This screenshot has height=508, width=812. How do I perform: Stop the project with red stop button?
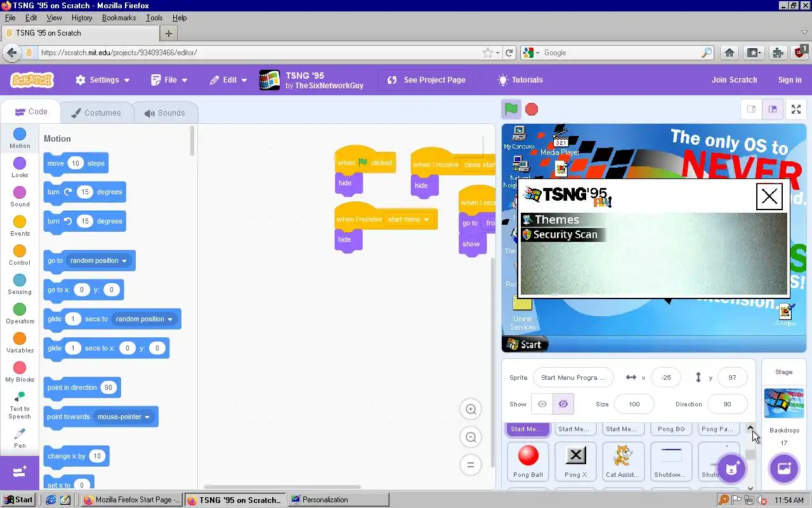532,109
